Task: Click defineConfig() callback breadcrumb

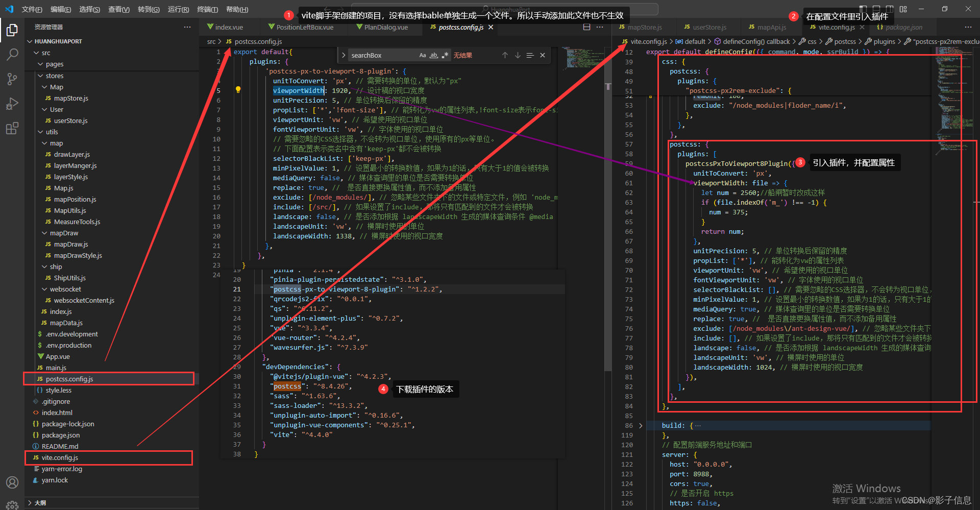Action: pos(756,41)
